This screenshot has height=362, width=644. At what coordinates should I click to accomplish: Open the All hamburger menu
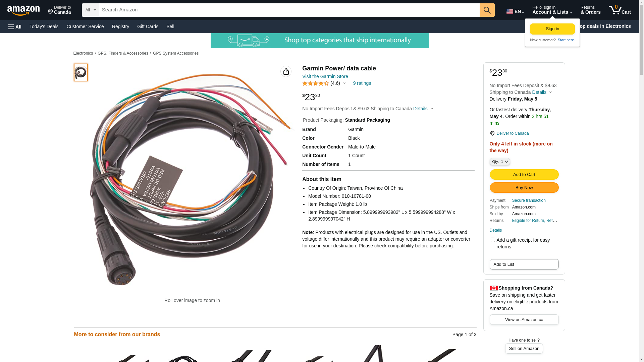point(15,27)
